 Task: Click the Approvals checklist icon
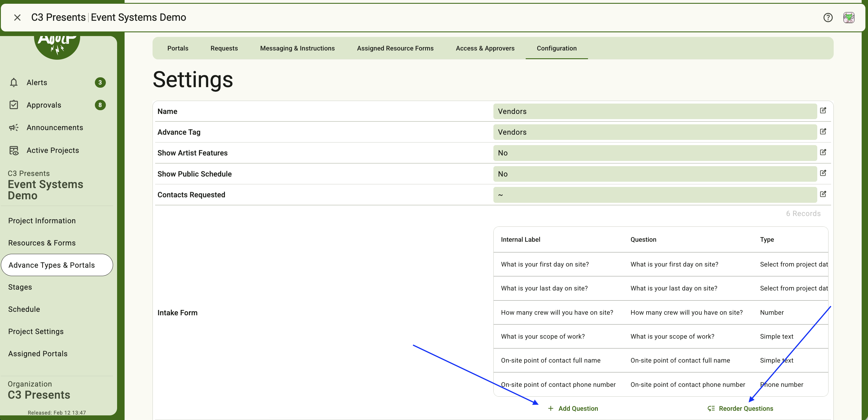pos(14,105)
